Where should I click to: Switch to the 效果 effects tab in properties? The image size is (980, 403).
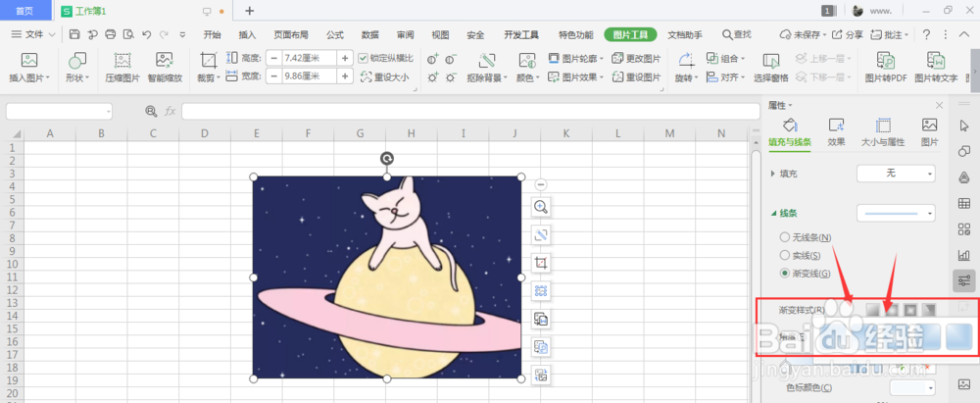tap(836, 132)
